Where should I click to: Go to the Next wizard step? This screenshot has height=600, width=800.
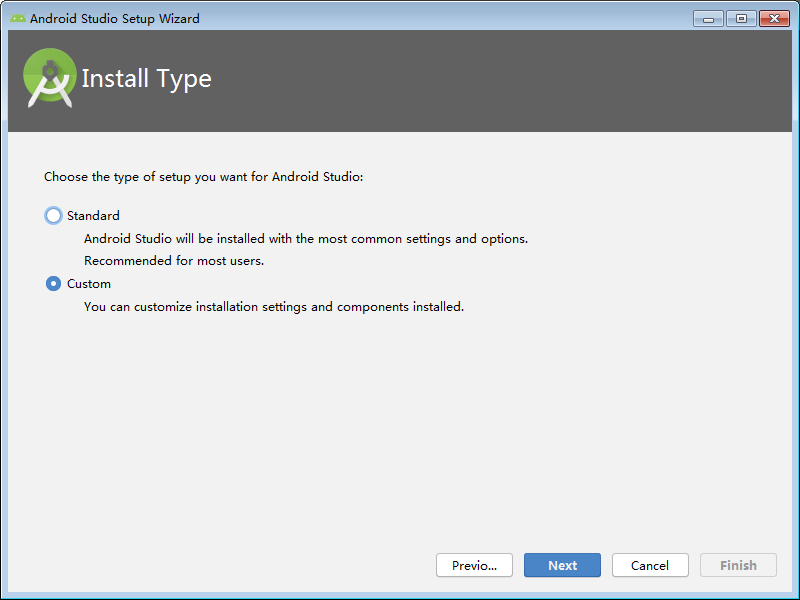pos(562,565)
